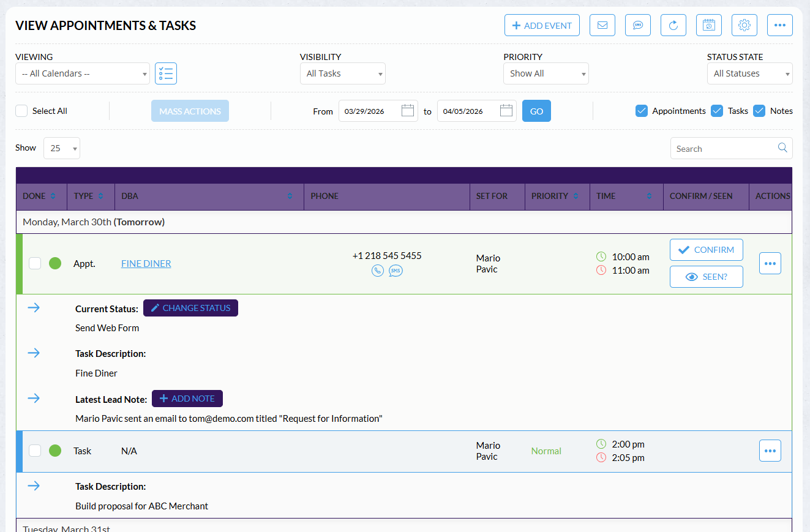Viewport: 810px width, 532px height.
Task: Sort table by the Time column header
Action: click(x=625, y=196)
